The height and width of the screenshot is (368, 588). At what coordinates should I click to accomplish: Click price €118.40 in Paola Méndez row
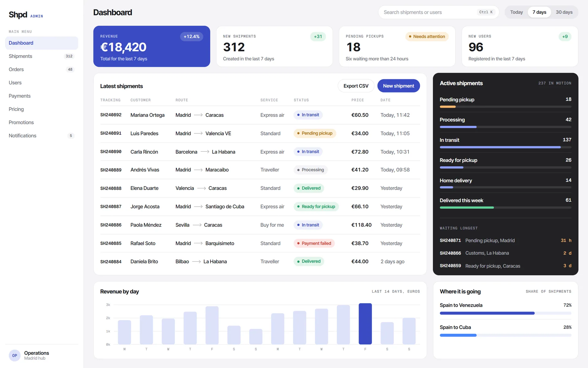(361, 225)
